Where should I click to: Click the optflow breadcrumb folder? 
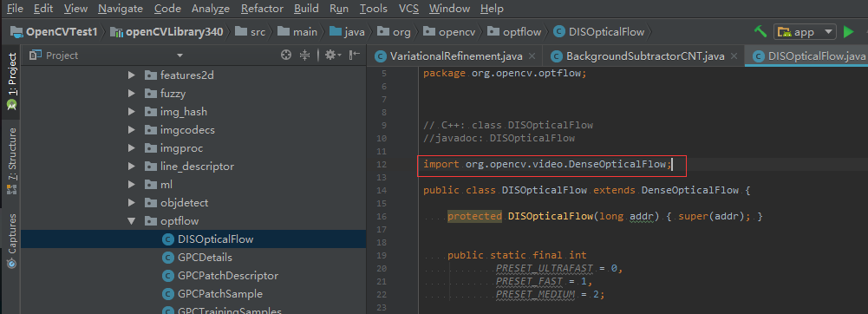point(514,32)
